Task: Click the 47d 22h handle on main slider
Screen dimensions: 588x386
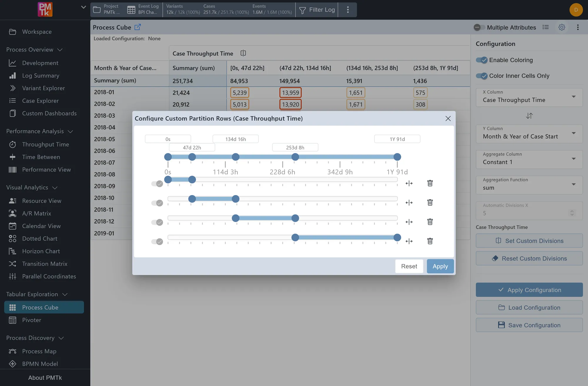Action: (192, 157)
